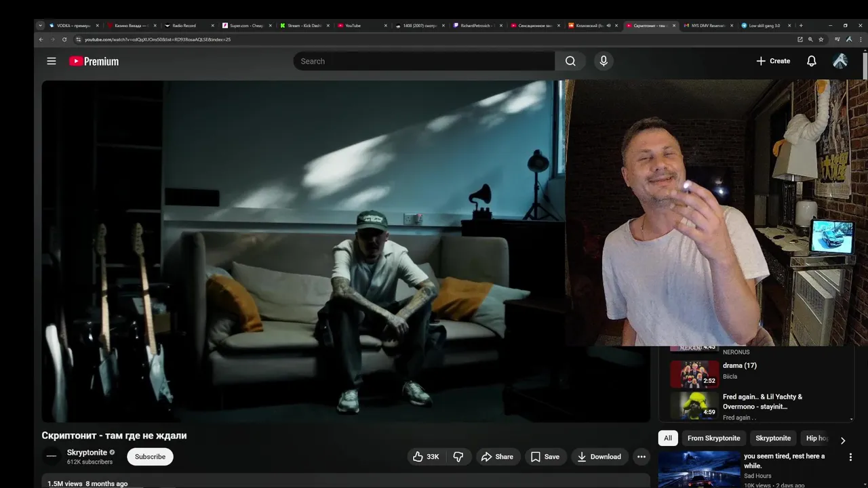Open the notifications bell
Screen dimensions: 868x488
811,61
